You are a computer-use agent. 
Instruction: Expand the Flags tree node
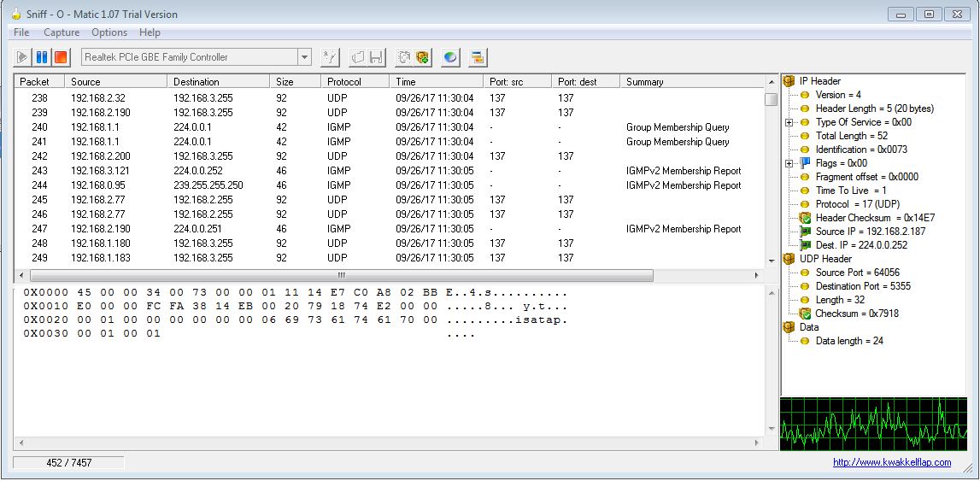click(789, 163)
